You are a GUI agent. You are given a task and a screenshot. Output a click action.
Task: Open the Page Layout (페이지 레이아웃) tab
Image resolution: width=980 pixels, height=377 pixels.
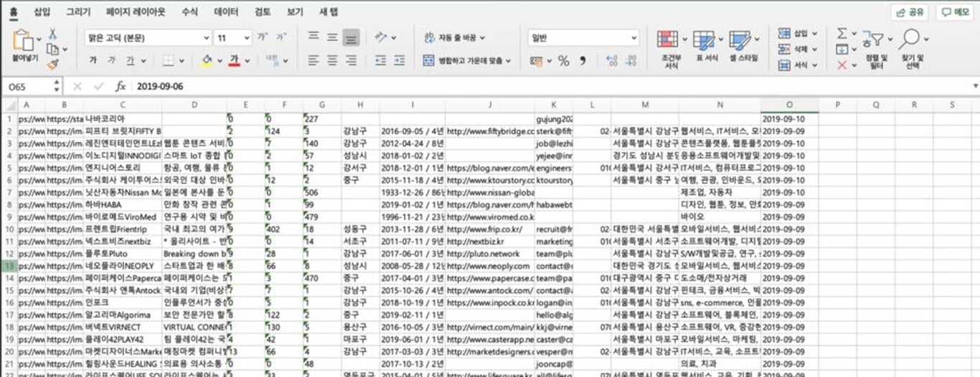(x=135, y=12)
